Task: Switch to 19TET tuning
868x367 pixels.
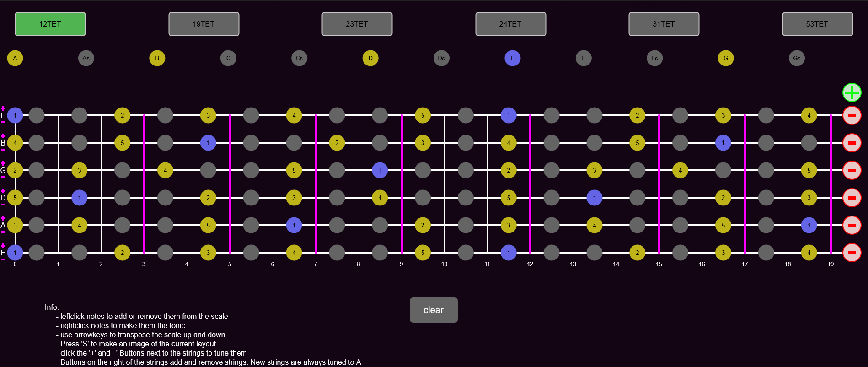Action: 204,24
